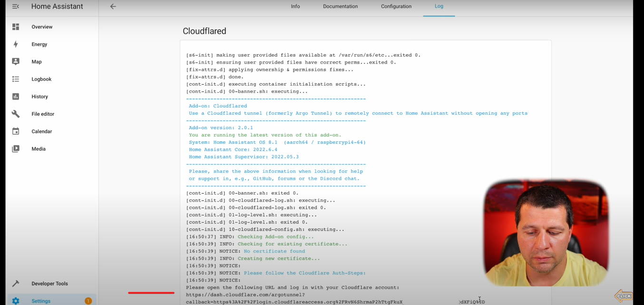Click 'Home Assistant Core: 2022.6.4' line
The width and height of the screenshot is (644, 305).
[233, 149]
